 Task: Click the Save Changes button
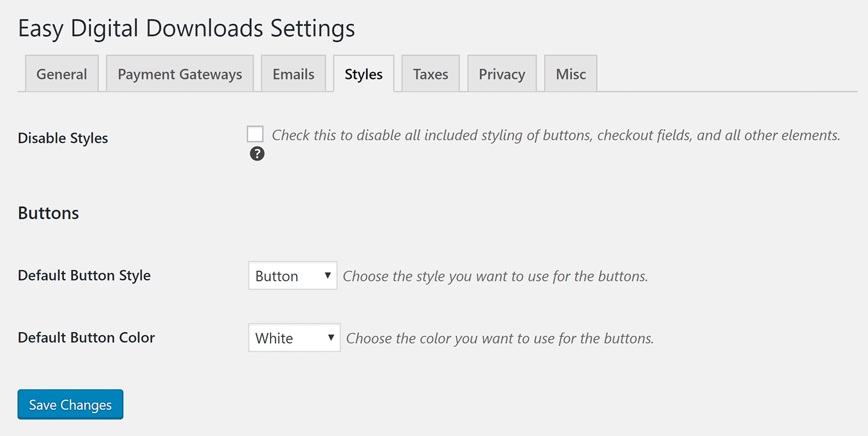pyautogui.click(x=71, y=405)
